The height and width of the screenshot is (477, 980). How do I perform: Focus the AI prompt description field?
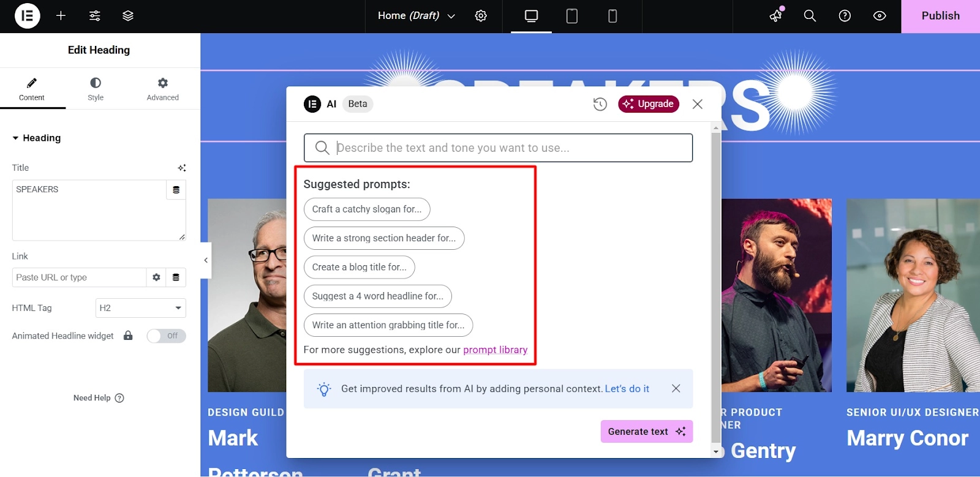[498, 148]
